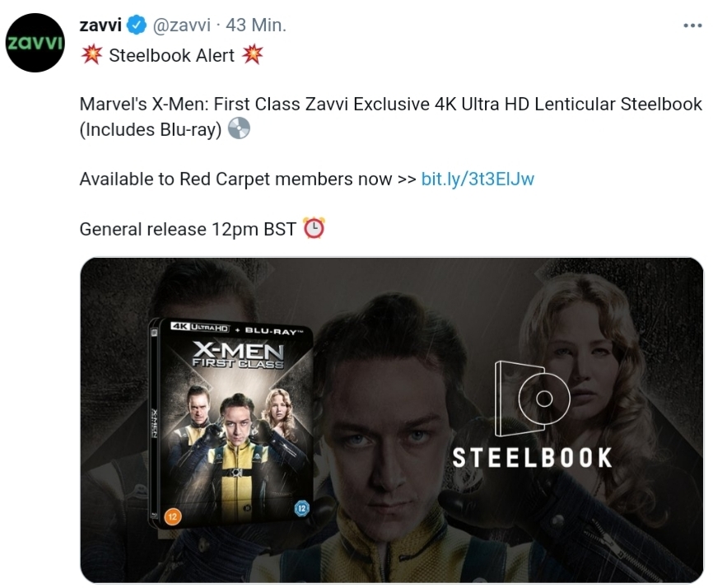The width and height of the screenshot is (713, 588).
Task: Click the blue 12 rating sticker
Action: click(301, 507)
